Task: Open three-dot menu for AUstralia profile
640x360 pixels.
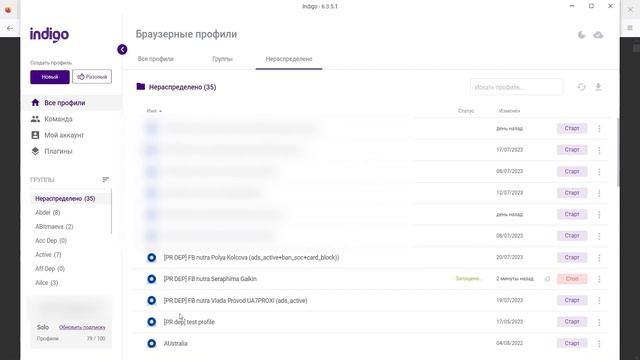Action: pos(599,343)
